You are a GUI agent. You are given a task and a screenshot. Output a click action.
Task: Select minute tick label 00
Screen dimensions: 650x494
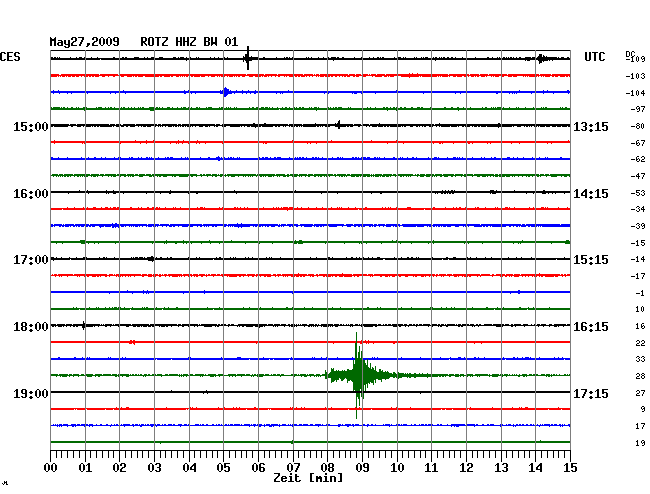(51, 468)
